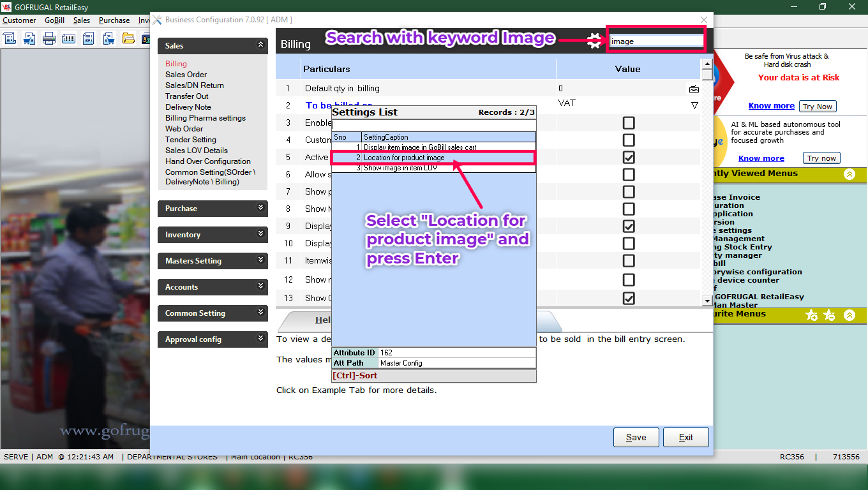Click the keyboard icon in Default qty row
The width and height of the screenshot is (868, 490).
(x=694, y=89)
